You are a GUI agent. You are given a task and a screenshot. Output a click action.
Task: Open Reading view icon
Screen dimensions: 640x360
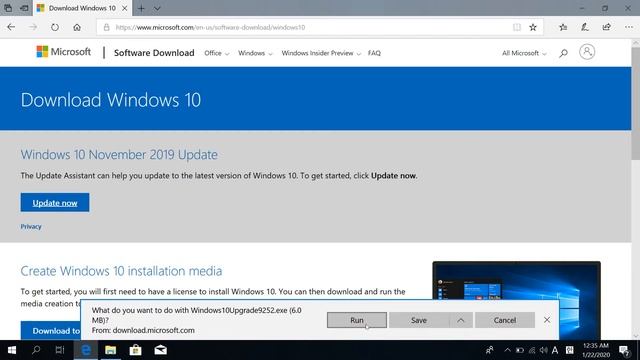coord(517,27)
